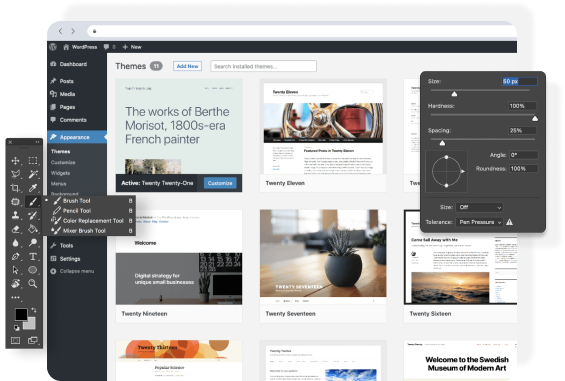The width and height of the screenshot is (565, 381).
Task: Change the screen mode icon
Action: point(33,340)
